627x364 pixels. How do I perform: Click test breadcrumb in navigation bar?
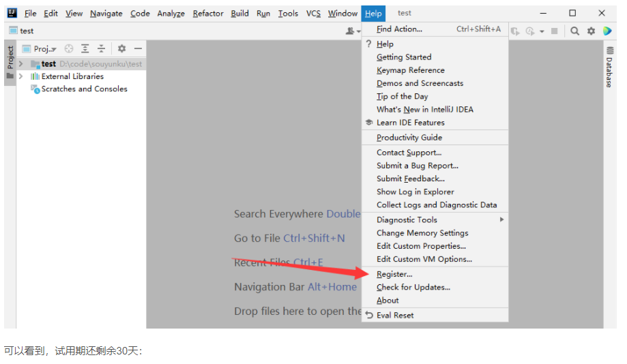[27, 31]
